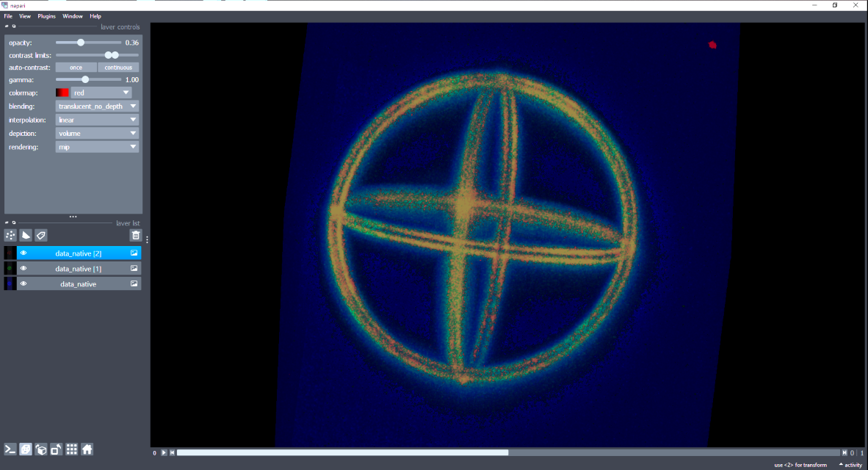
Task: Enable grid view of layers
Action: [71, 449]
